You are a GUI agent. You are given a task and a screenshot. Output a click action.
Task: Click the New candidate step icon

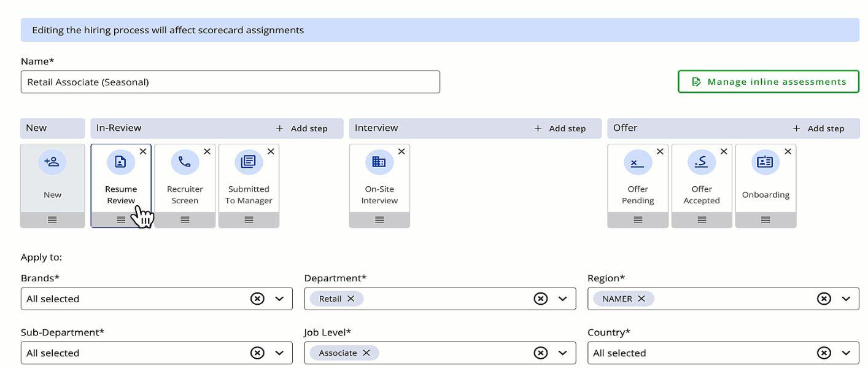[52, 162]
